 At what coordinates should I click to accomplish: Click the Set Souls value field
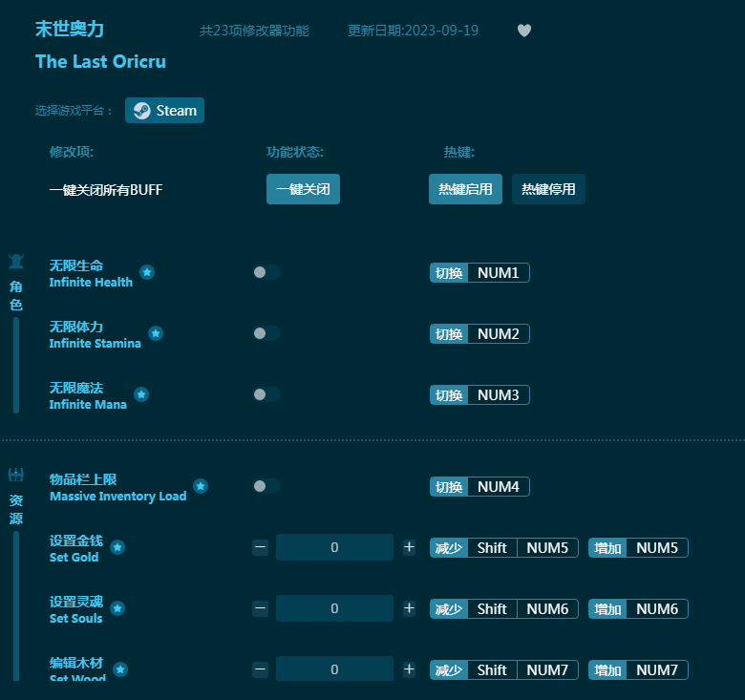click(x=334, y=608)
